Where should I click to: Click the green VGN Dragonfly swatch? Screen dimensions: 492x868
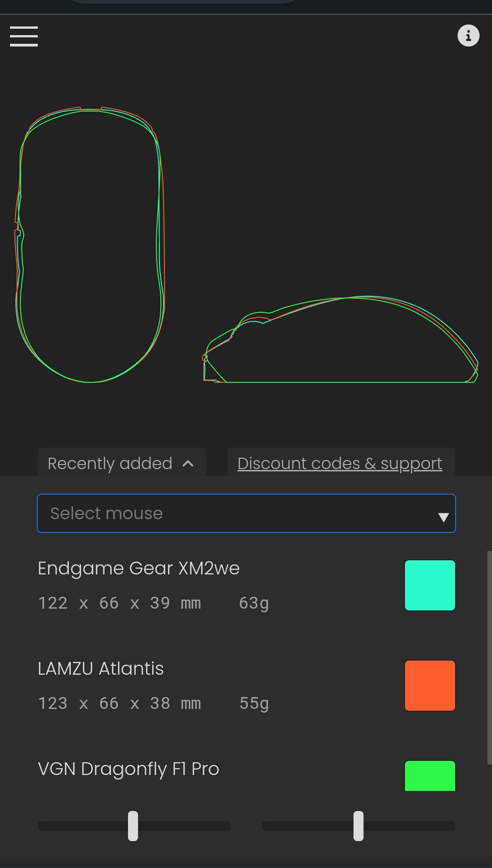coord(430,776)
